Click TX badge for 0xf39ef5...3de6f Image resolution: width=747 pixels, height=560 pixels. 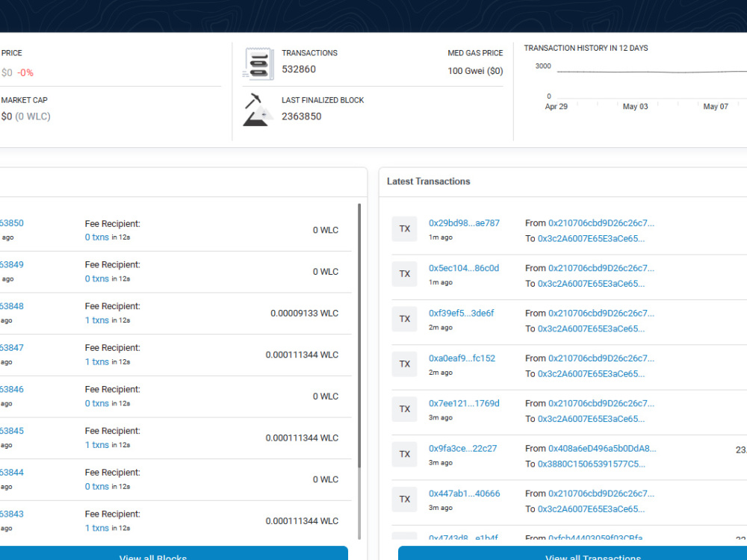pyautogui.click(x=404, y=319)
